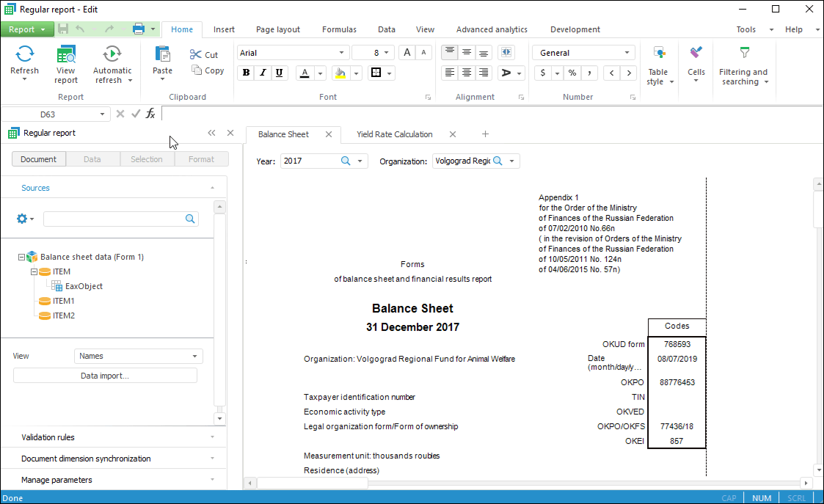Viewport: 824px width, 504px height.
Task: Click the Refresh report icon
Action: pos(24,54)
